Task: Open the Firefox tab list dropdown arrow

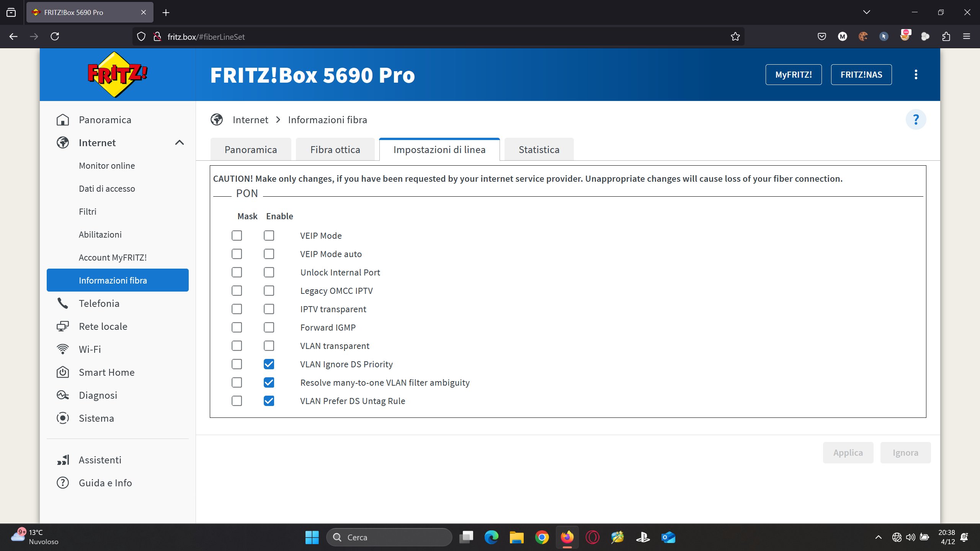Action: (x=867, y=12)
